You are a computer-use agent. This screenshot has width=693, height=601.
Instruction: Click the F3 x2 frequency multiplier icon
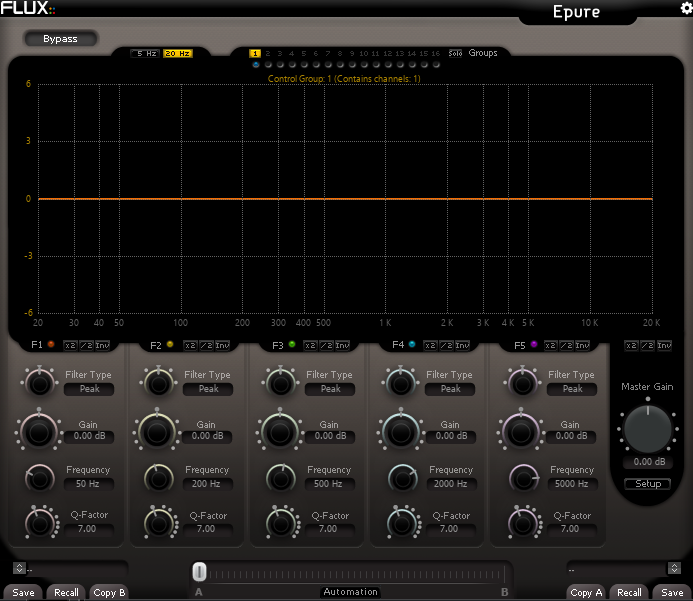coord(310,345)
